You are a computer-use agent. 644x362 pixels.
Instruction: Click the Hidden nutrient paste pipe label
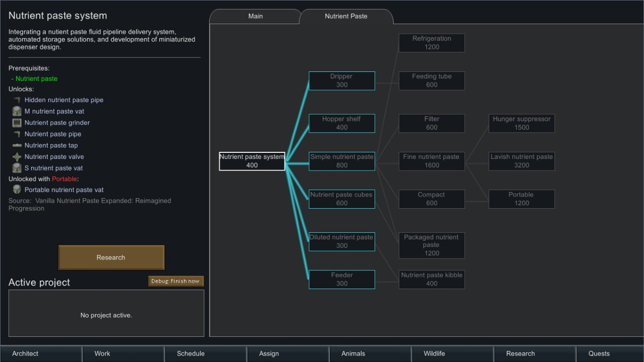[64, 100]
